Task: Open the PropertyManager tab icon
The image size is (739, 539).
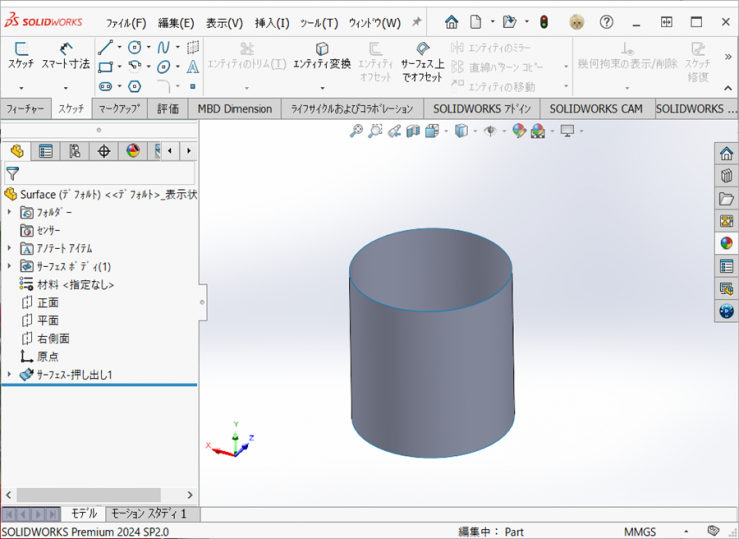Action: (45, 151)
